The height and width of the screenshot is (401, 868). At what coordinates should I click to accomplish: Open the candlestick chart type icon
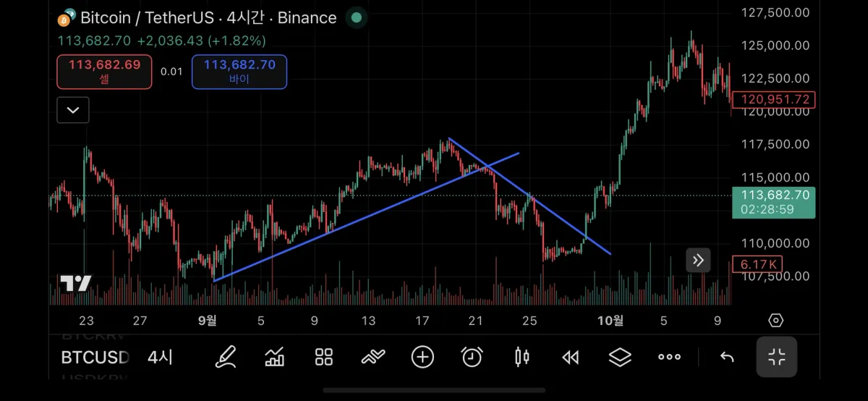point(522,357)
